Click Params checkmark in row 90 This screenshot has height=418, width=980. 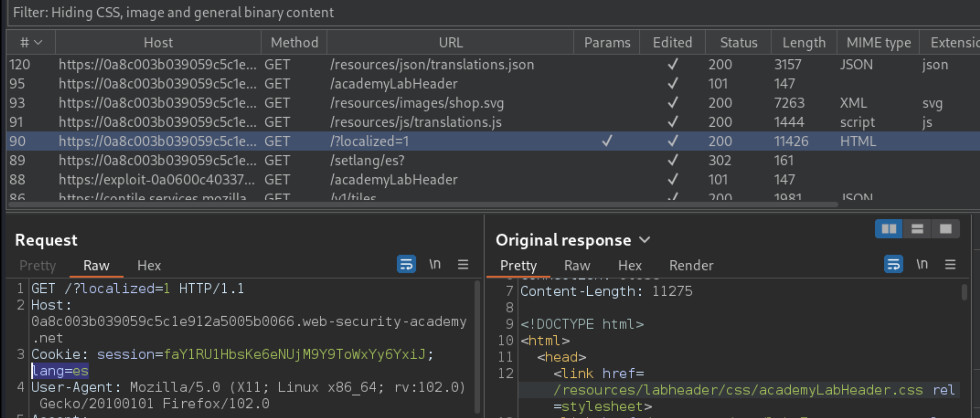click(607, 141)
